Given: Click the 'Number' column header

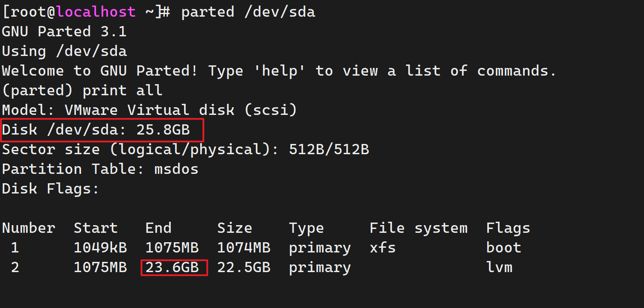Looking at the screenshot, I should coord(29,228).
